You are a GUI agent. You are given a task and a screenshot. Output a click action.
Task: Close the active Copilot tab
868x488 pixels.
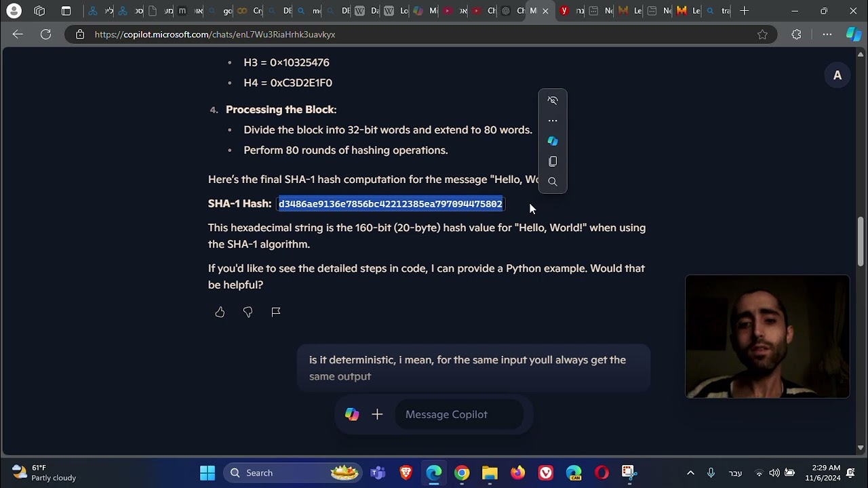coord(545,11)
